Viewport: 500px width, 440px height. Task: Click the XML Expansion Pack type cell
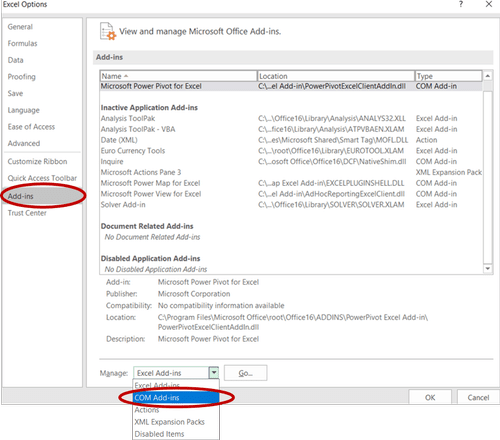(x=449, y=172)
